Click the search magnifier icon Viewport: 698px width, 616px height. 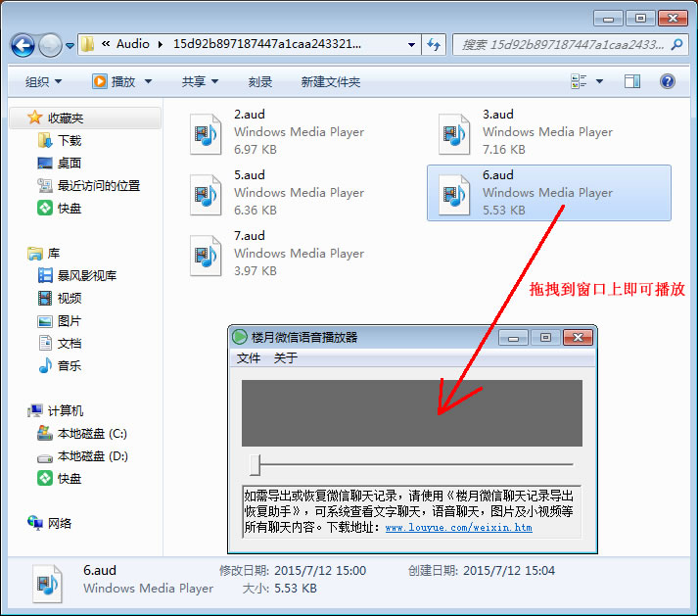[677, 44]
